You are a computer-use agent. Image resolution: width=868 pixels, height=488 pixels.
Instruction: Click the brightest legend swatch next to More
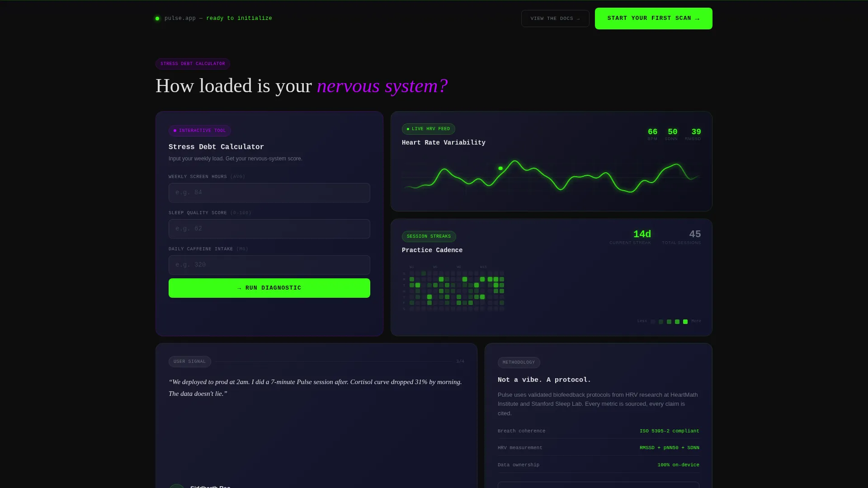pos(685,322)
